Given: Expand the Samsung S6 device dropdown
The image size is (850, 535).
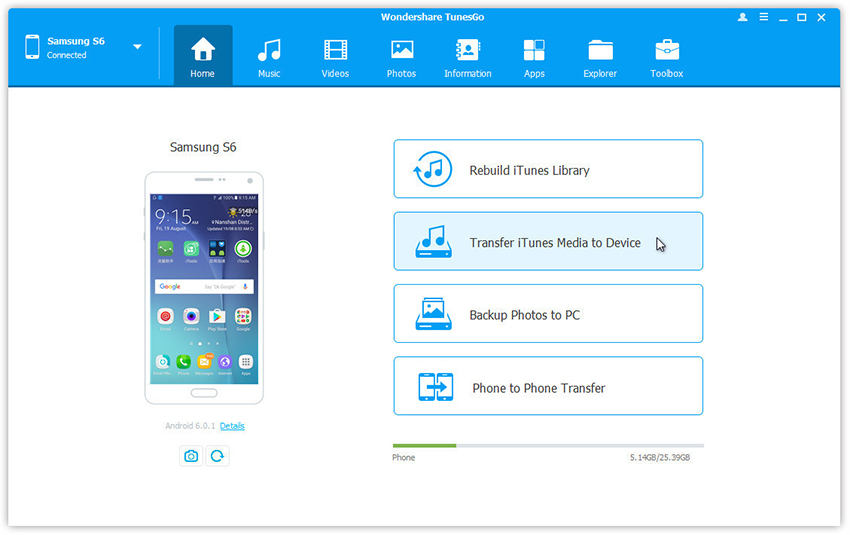Looking at the screenshot, I should click(x=138, y=47).
